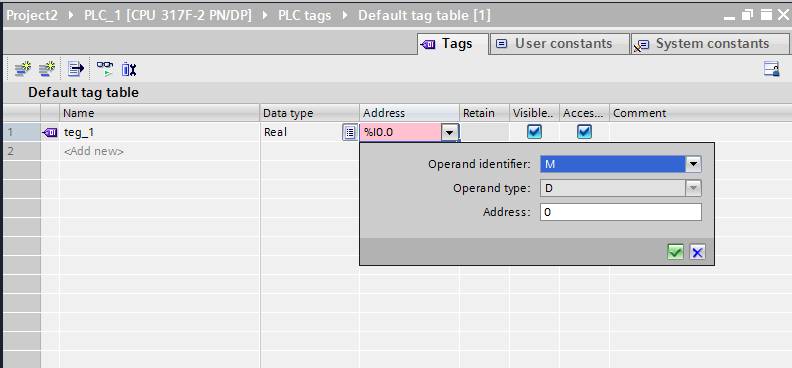Click the Retain column header
Screen dimensions: 792x368
tap(484, 113)
